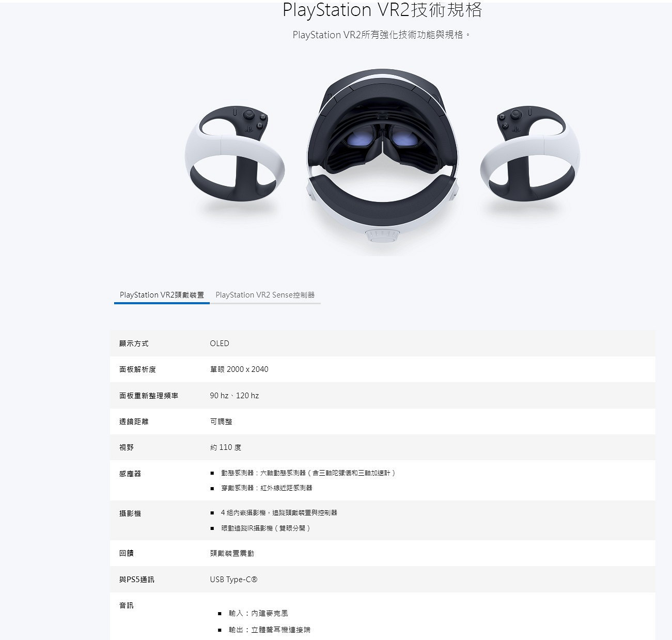Click the subtitle text below the heading
Screen dimensions: 672x640
[x=381, y=36]
